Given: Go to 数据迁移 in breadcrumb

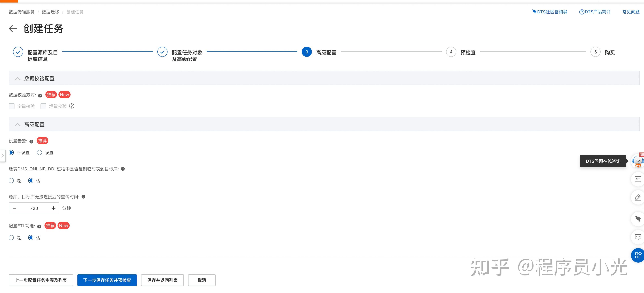Looking at the screenshot, I should click(50, 12).
